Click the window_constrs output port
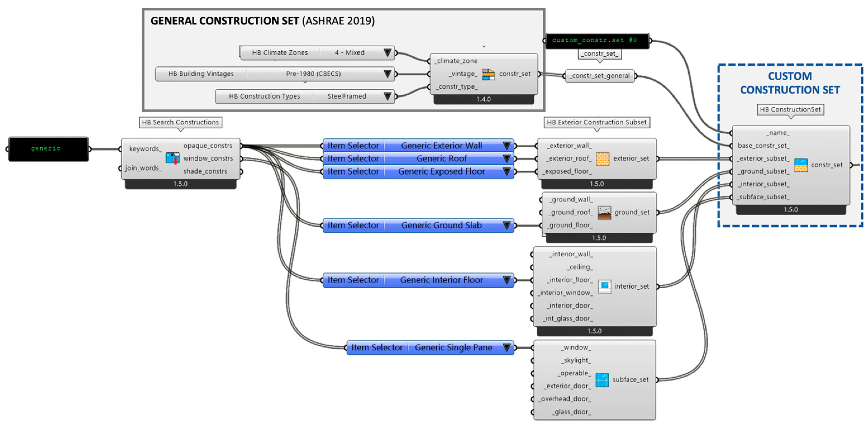This screenshot has width=868, height=427. [241, 159]
